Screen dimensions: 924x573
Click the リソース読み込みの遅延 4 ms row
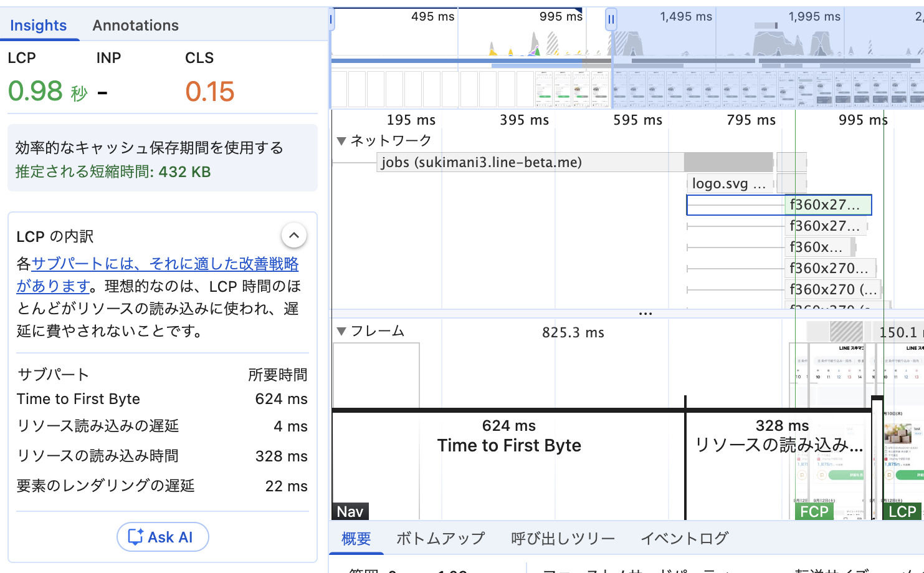click(x=162, y=426)
